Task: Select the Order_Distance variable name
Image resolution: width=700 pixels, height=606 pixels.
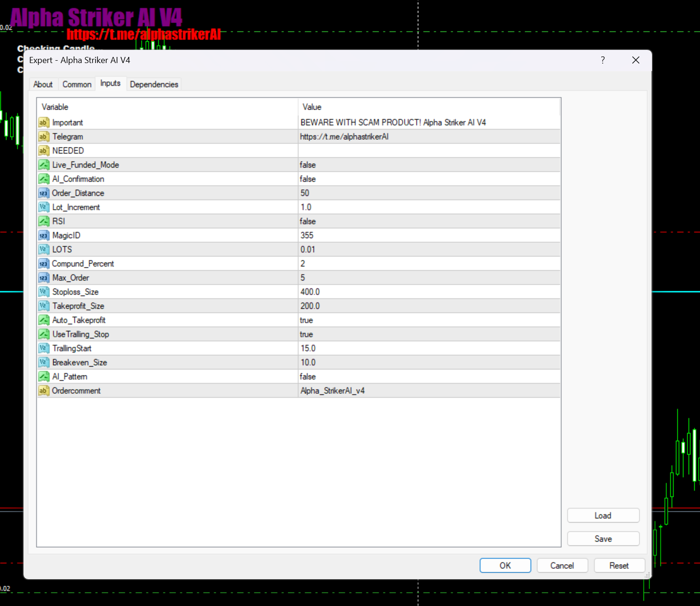Action: (78, 193)
